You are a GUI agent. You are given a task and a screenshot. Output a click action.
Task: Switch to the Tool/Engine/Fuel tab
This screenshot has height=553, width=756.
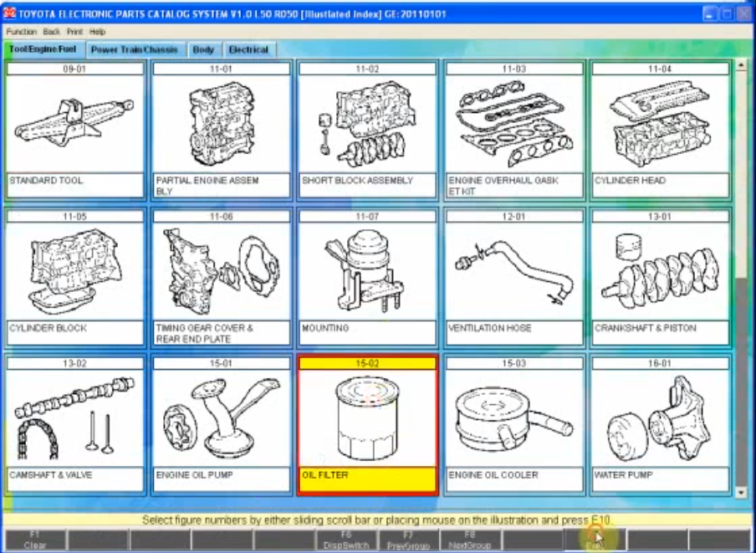tap(43, 49)
